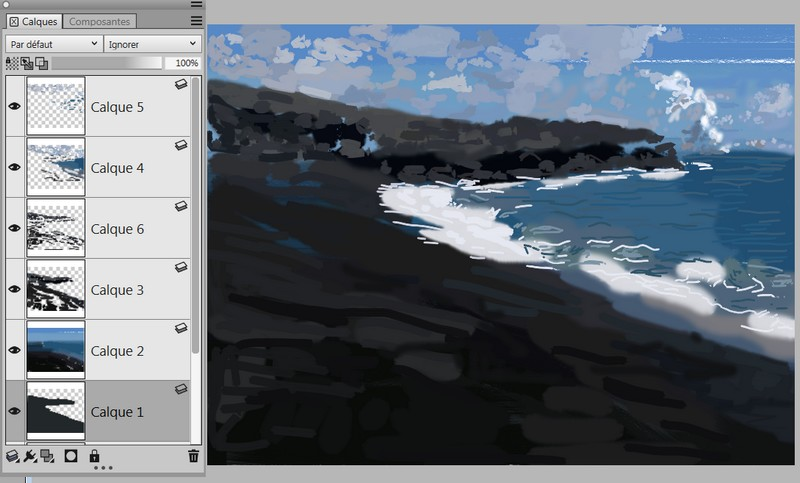Select the Calque 3 layer name
800x483 pixels.
(117, 290)
